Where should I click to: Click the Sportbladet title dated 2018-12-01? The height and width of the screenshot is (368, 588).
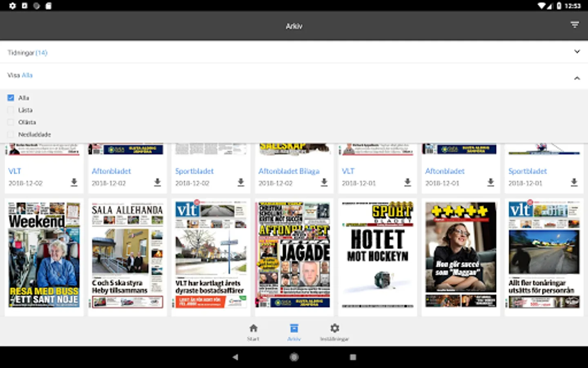pos(528,171)
